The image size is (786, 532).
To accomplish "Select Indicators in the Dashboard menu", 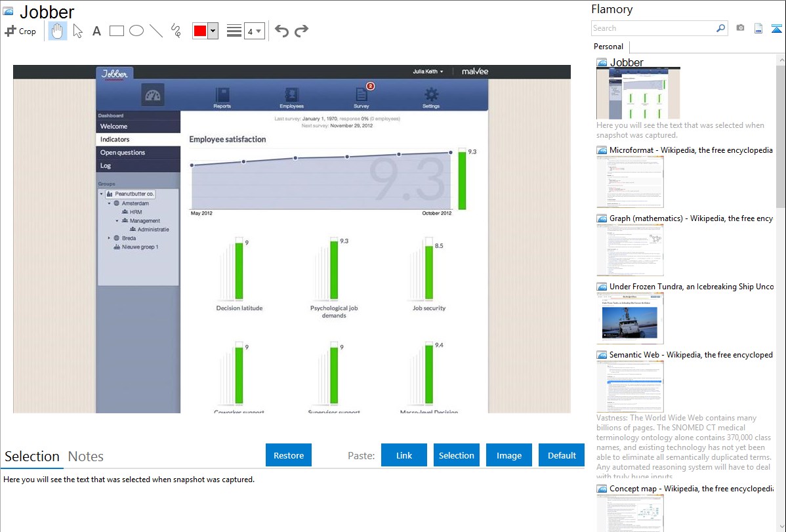I will (138, 139).
